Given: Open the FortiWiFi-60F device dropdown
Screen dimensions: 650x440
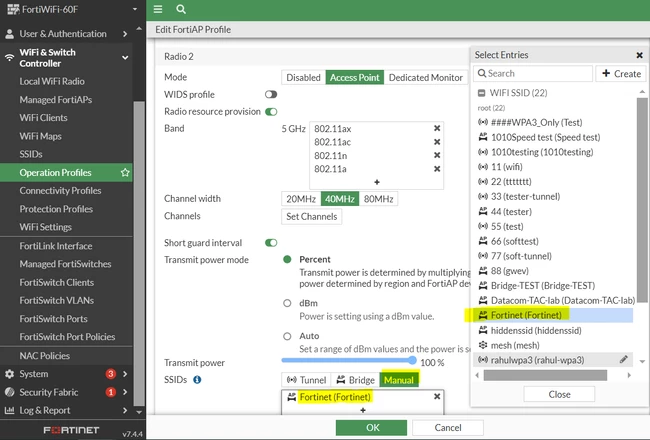Looking at the screenshot, I should tap(135, 9).
